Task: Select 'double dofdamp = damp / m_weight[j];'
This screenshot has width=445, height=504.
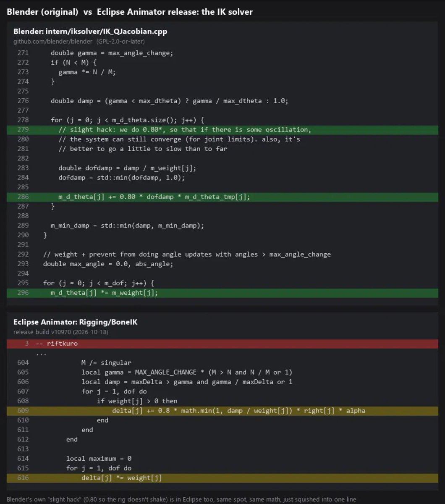Action: click(127, 168)
